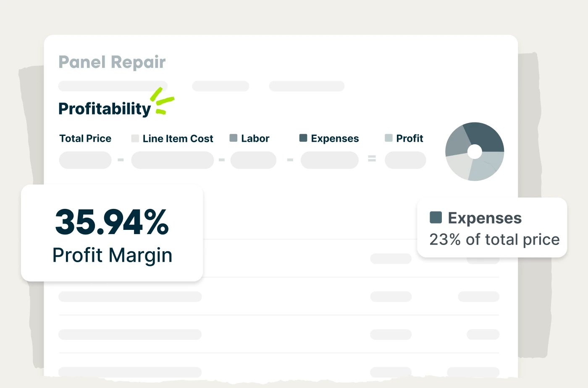Open the 35.94% Profit Margin card

[112, 233]
